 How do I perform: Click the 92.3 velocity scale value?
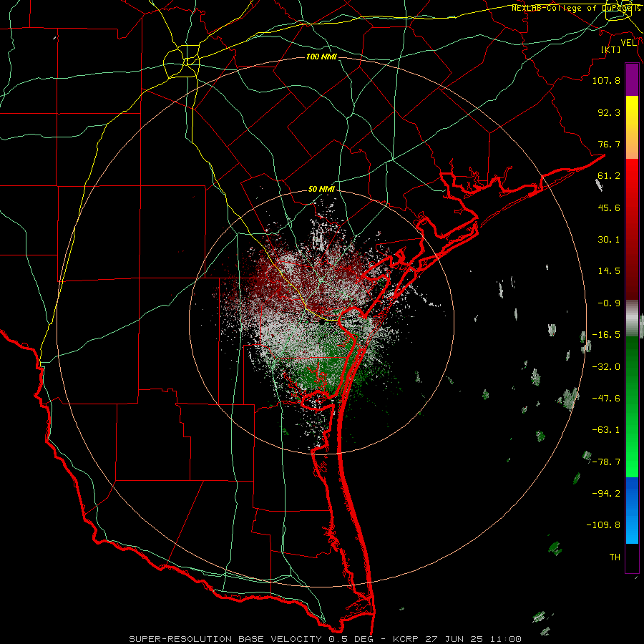tap(609, 112)
